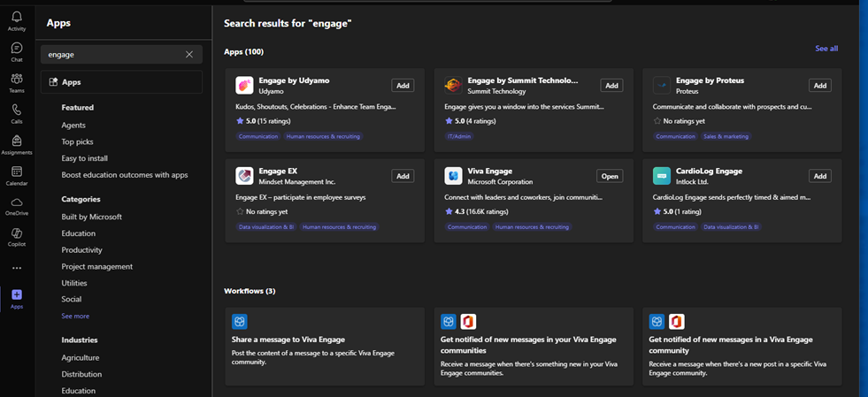The image size is (868, 397).
Task: Choose Education under Categories
Action: (x=79, y=234)
